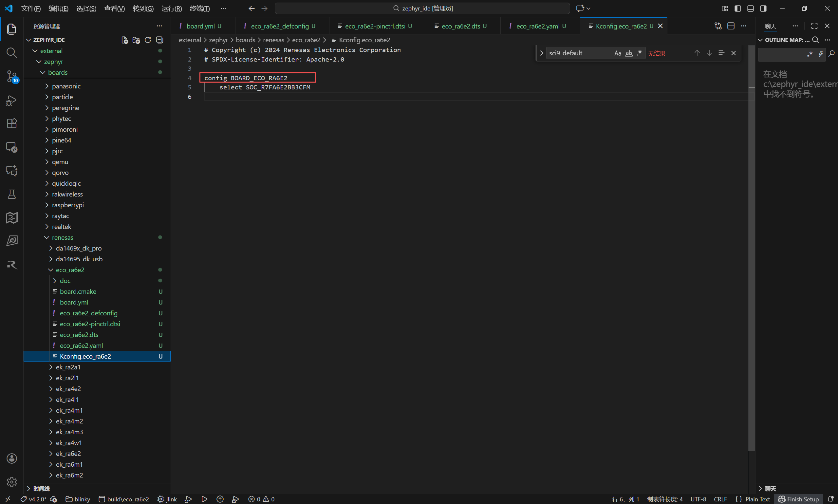This screenshot has height=504, width=838.
Task: Open the Search view in the activity bar
Action: (11, 52)
